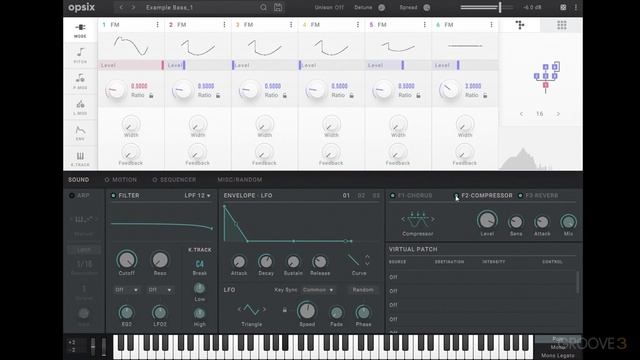
Task: Select the MODE sidebar icon
Action: [80, 30]
